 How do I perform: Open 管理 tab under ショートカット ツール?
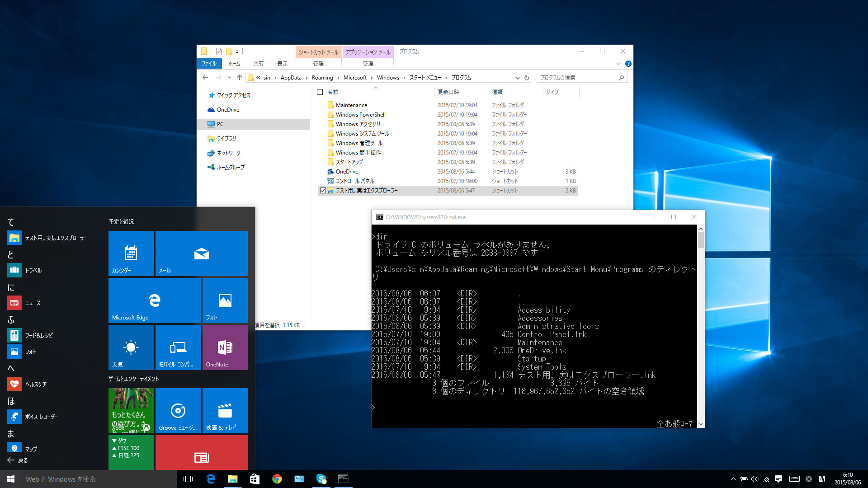(x=318, y=64)
